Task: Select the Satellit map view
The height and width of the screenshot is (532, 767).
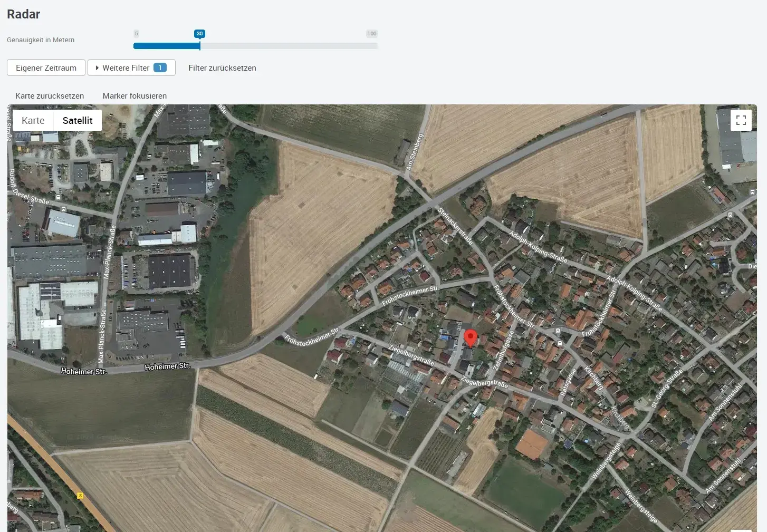Action: coord(78,120)
